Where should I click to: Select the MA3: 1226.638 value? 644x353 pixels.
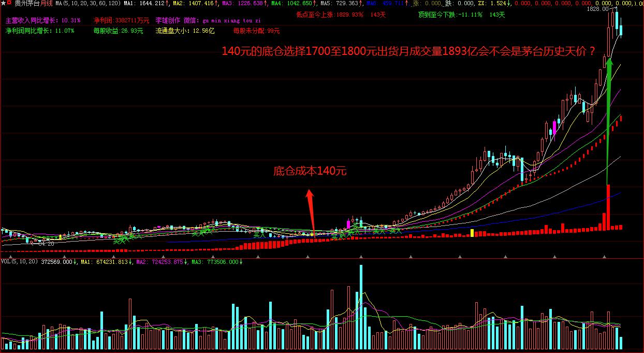(243, 3)
